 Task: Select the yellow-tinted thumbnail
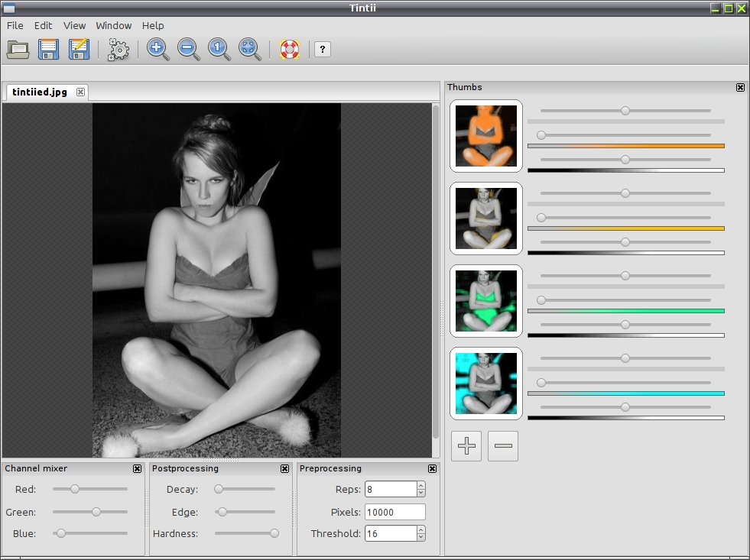[486, 218]
